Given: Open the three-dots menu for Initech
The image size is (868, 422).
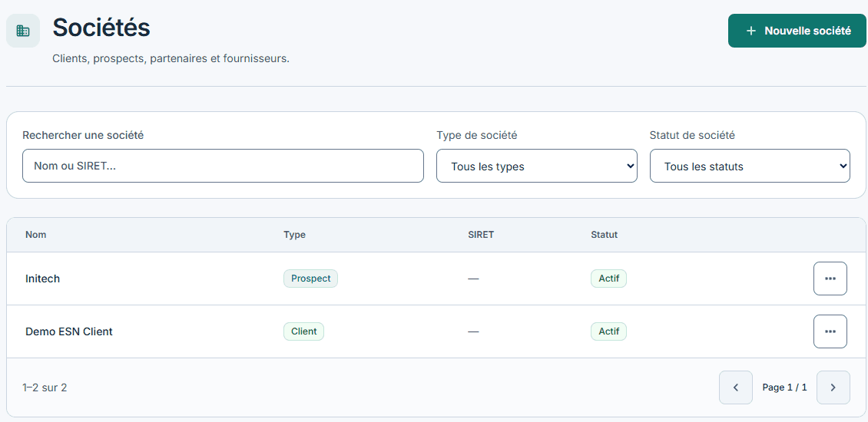Looking at the screenshot, I should tap(830, 279).
